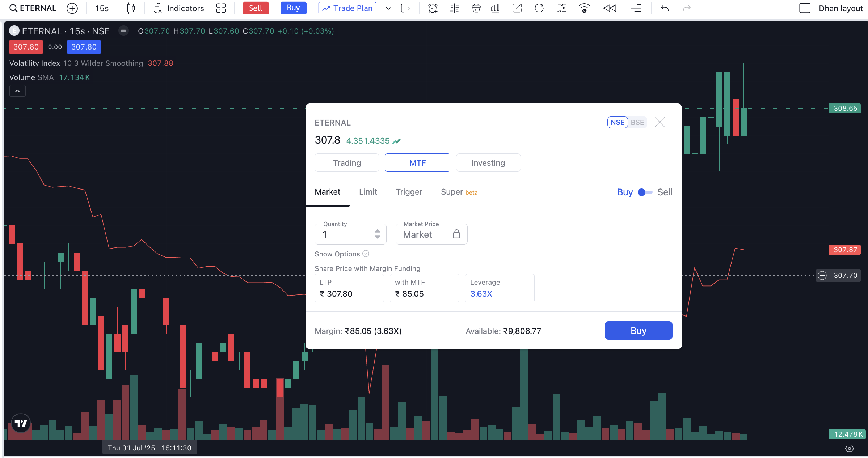This screenshot has width=868, height=458.
Task: Switch to the Investing product type
Action: pos(488,163)
